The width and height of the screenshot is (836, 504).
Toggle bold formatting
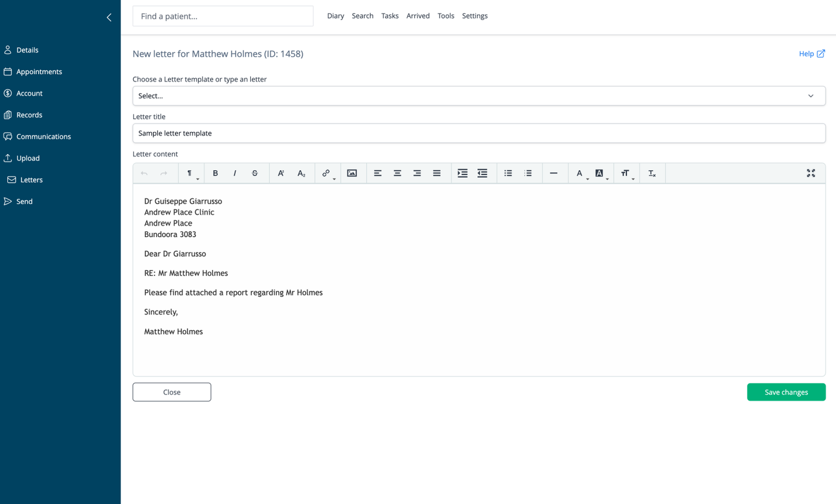click(216, 173)
